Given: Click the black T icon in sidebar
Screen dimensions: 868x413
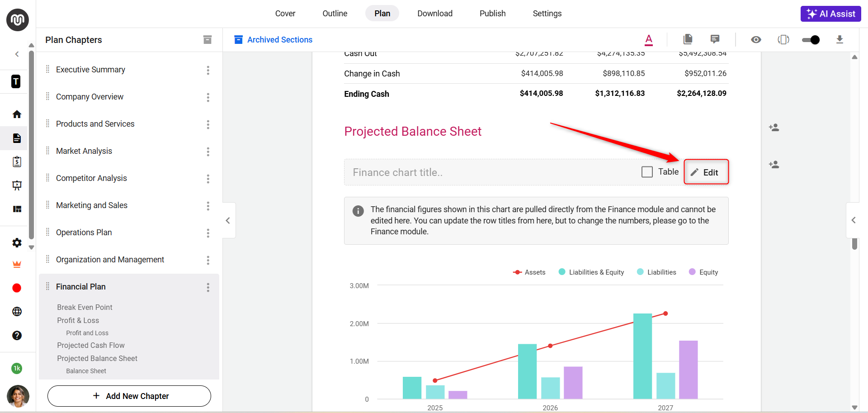Looking at the screenshot, I should click(16, 81).
